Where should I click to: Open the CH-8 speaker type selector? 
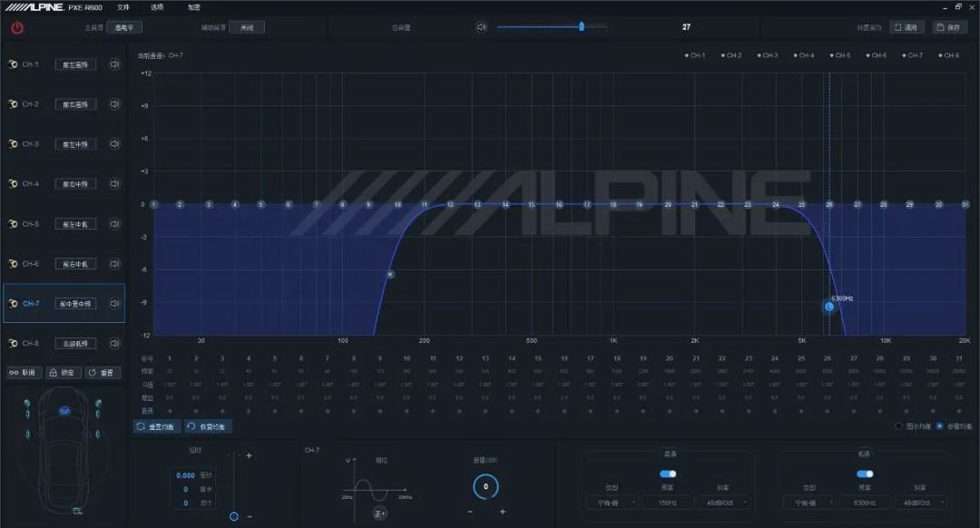(x=75, y=344)
